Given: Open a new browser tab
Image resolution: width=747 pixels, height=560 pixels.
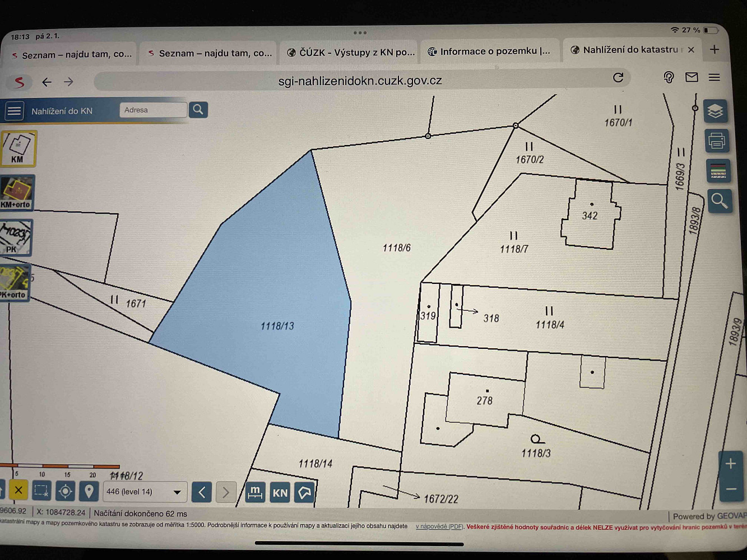Looking at the screenshot, I should click(x=714, y=49).
